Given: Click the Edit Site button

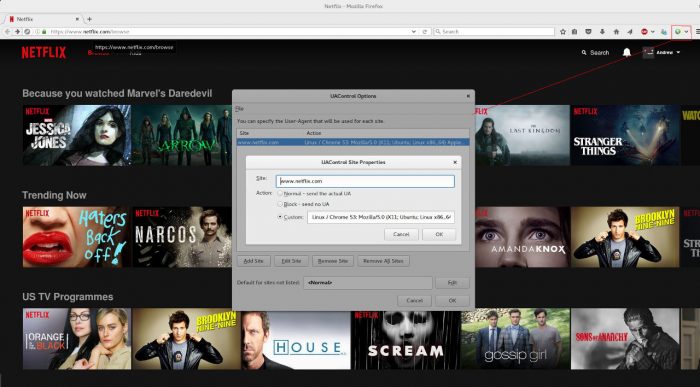Looking at the screenshot, I should click(291, 261).
